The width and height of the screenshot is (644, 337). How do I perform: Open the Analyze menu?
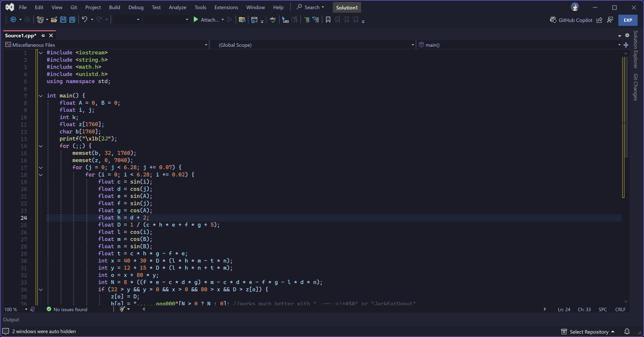point(178,7)
